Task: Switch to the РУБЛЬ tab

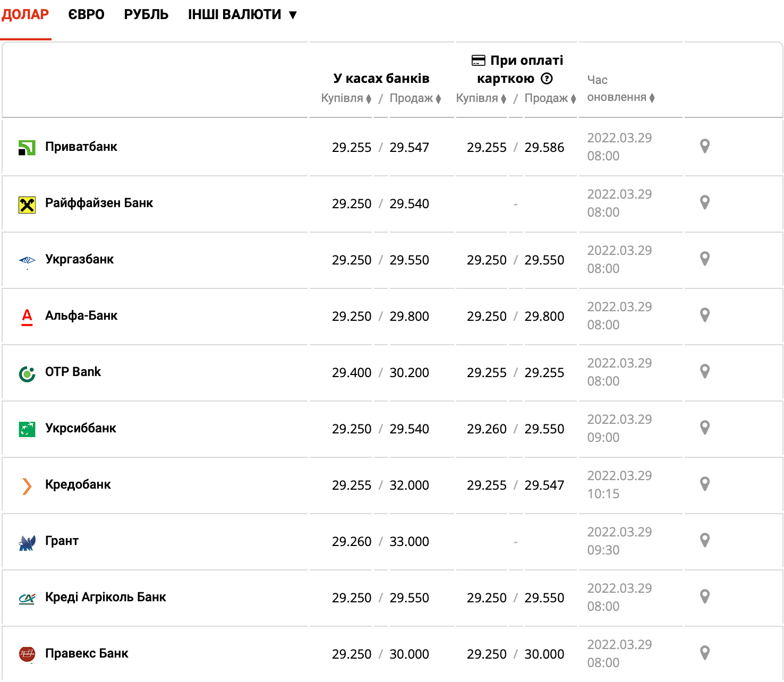Action: [x=146, y=15]
